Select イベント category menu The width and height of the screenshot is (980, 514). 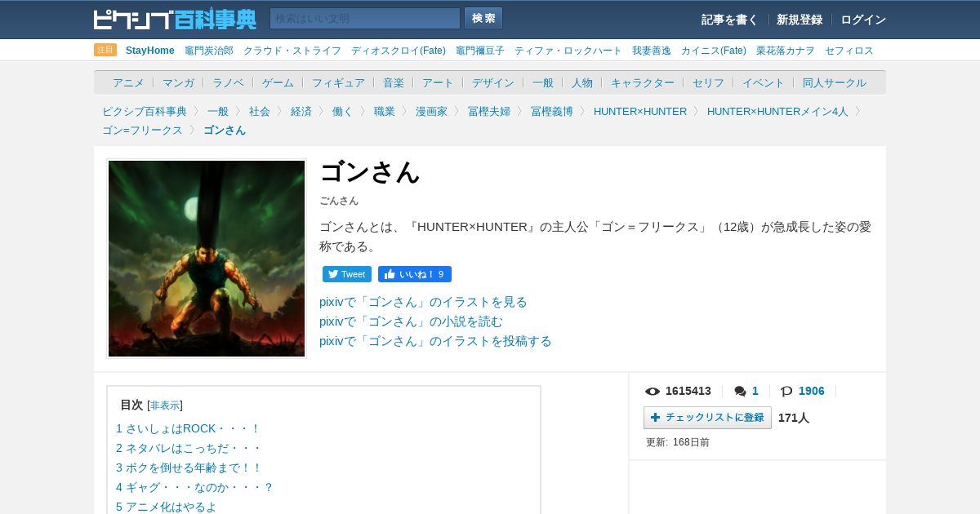[764, 83]
